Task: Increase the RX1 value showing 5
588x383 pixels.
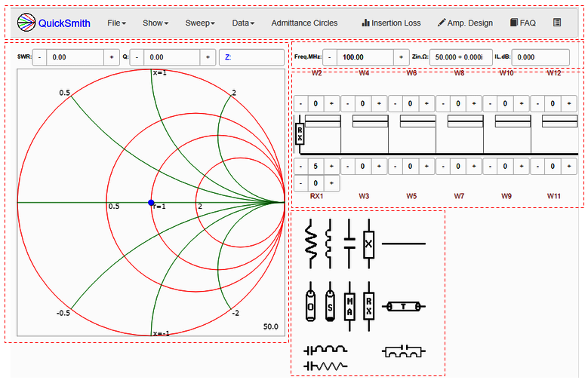Action: point(331,166)
